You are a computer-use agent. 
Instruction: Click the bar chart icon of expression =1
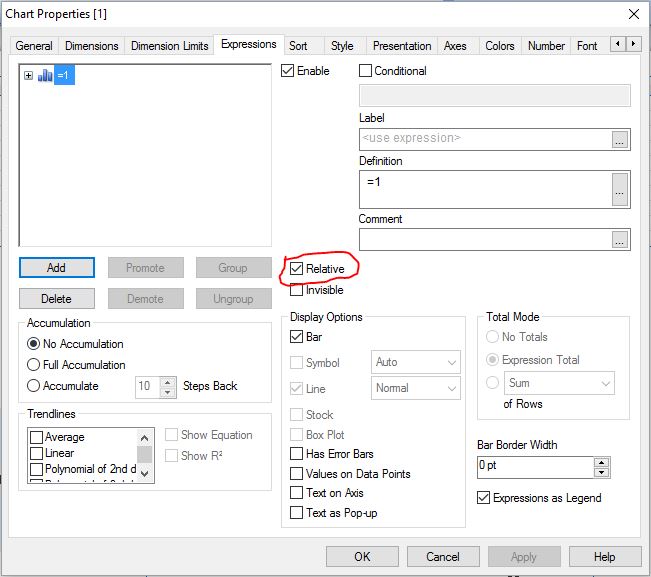pyautogui.click(x=45, y=76)
